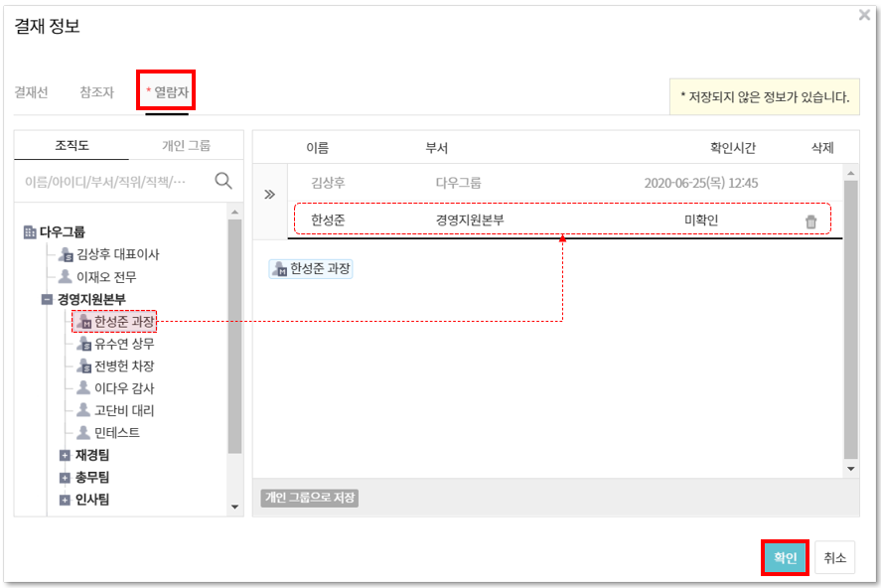Expand the 총무팀 tree node
Image resolution: width=881 pixels, height=588 pixels.
[66, 478]
